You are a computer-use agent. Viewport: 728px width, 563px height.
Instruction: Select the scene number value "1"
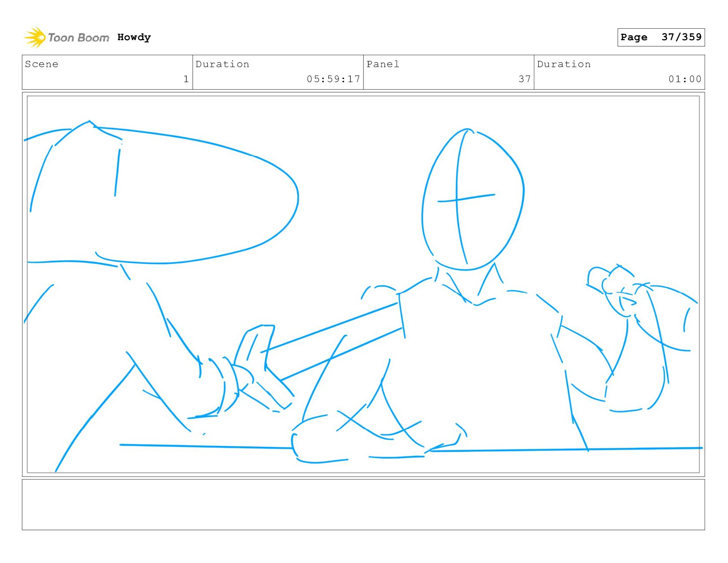point(186,79)
